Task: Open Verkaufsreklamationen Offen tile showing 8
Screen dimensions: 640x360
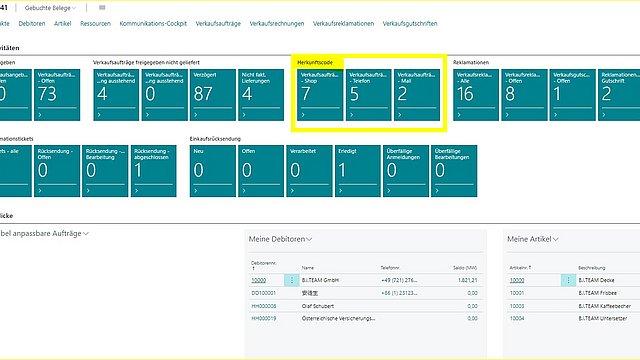Action: coord(524,95)
